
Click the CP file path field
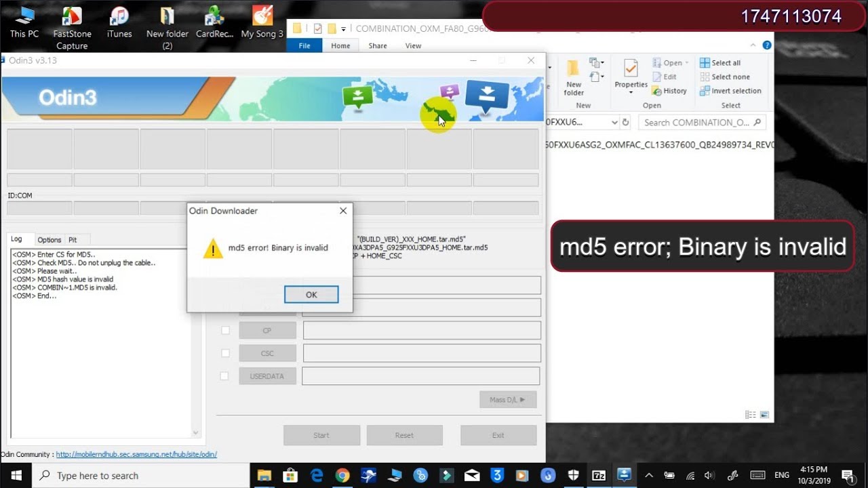(x=422, y=331)
